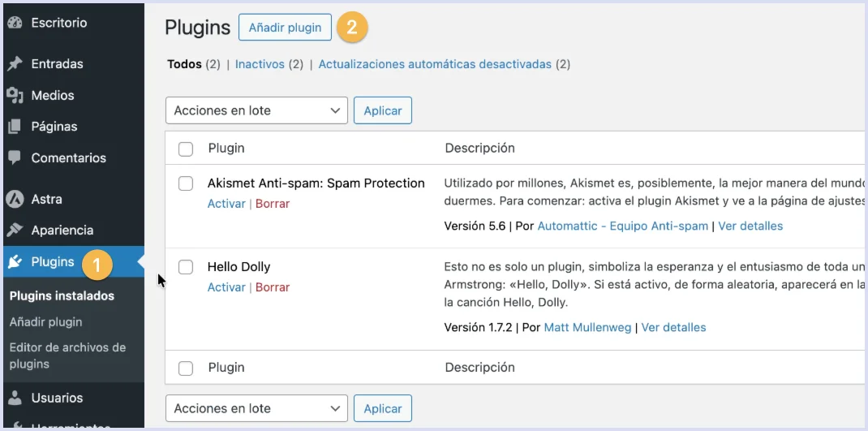Activate the Hello Dolly plugin
The width and height of the screenshot is (868, 431).
[226, 287]
